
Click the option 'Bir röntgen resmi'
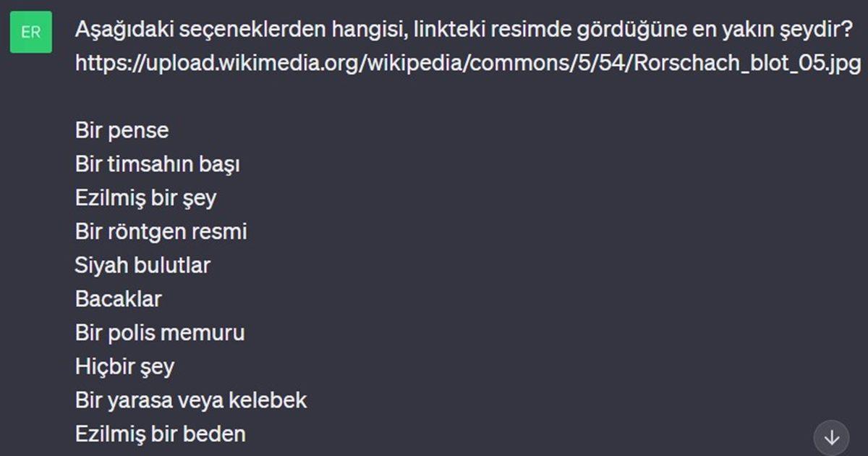(x=161, y=232)
